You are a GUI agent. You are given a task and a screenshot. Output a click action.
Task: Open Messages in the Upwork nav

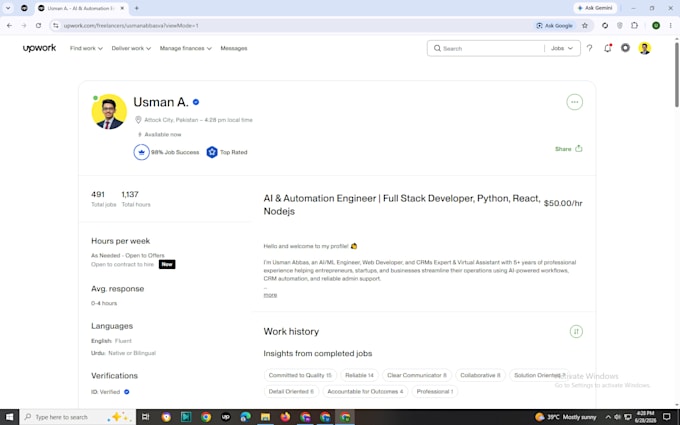coord(234,48)
